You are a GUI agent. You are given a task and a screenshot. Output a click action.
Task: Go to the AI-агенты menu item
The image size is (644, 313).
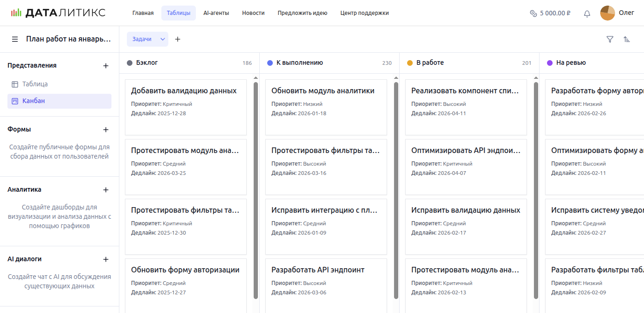pos(216,13)
